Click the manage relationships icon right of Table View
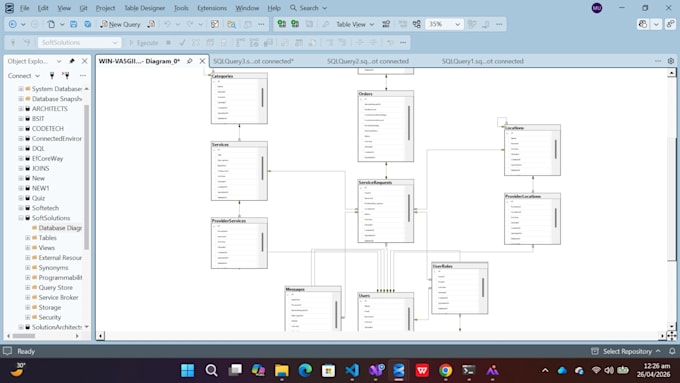 pyautogui.click(x=386, y=24)
